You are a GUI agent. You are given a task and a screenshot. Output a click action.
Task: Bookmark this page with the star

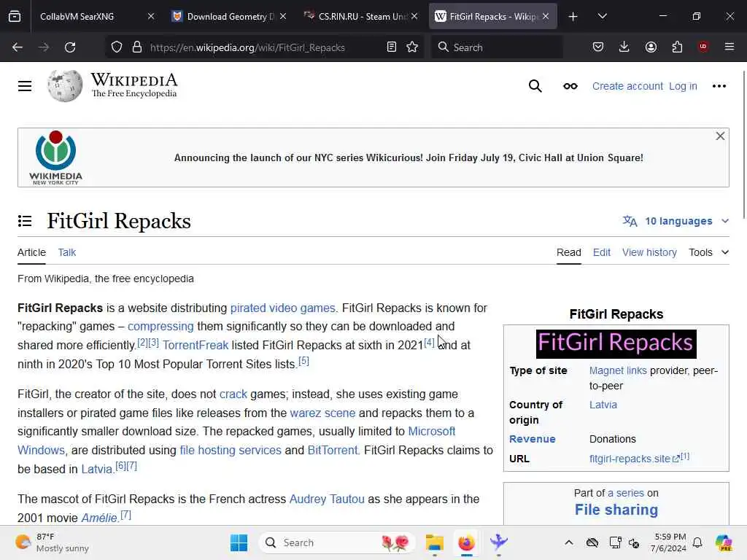(413, 47)
